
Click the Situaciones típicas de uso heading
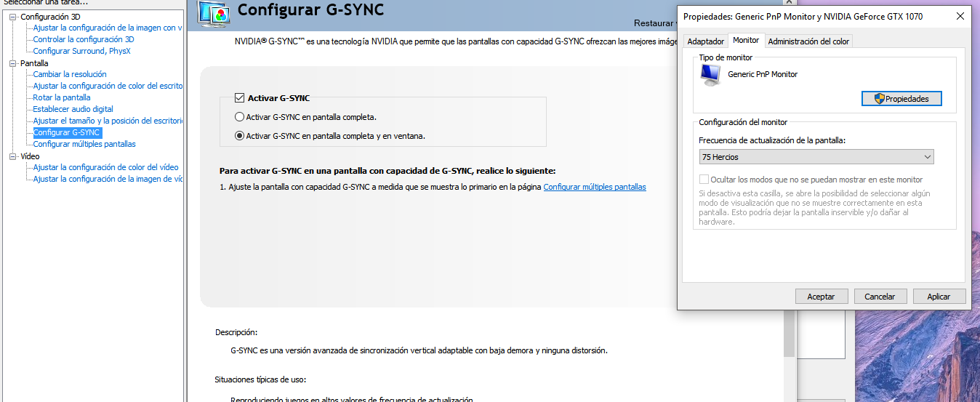pyautogui.click(x=260, y=379)
